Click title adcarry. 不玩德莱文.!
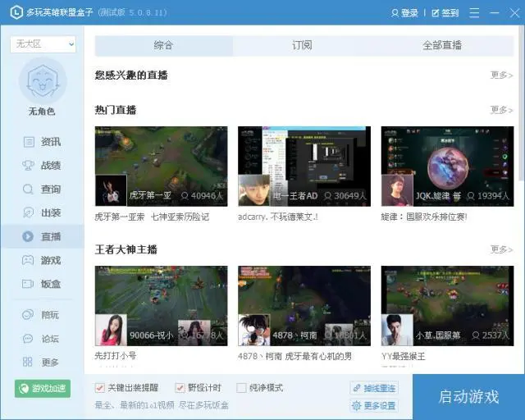The height and width of the screenshot is (420, 525). pos(278,217)
